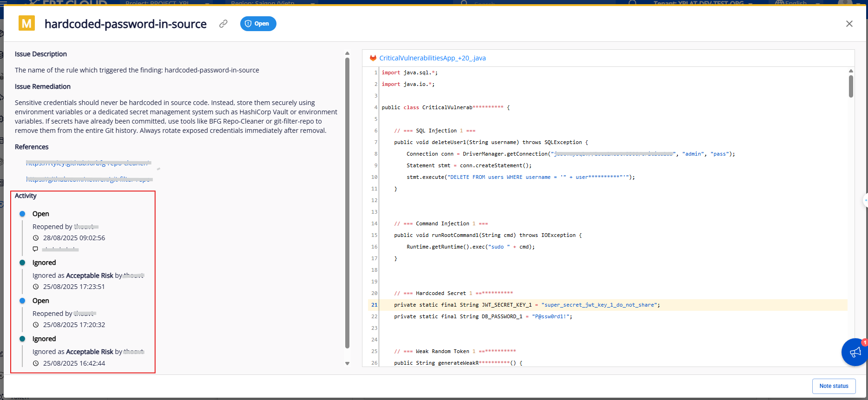Screen dimensions: 868x400
Task: Open the blue Open status dropdown
Action: click(258, 24)
